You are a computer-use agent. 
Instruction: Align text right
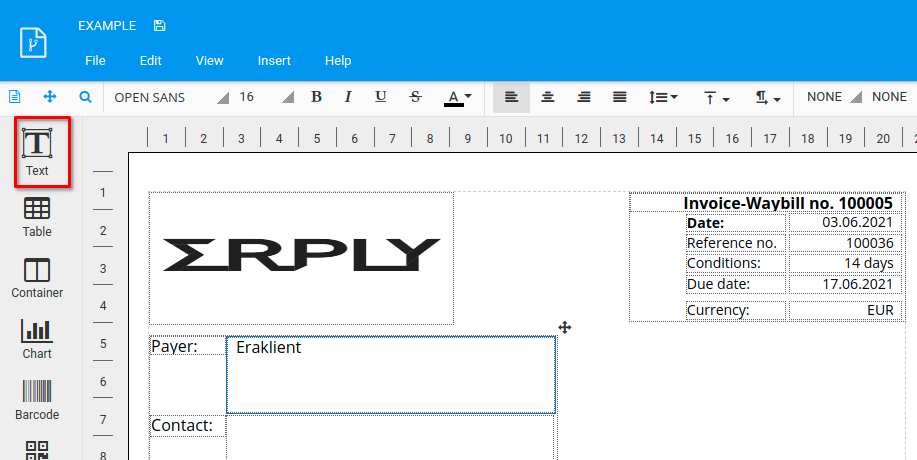(x=584, y=98)
